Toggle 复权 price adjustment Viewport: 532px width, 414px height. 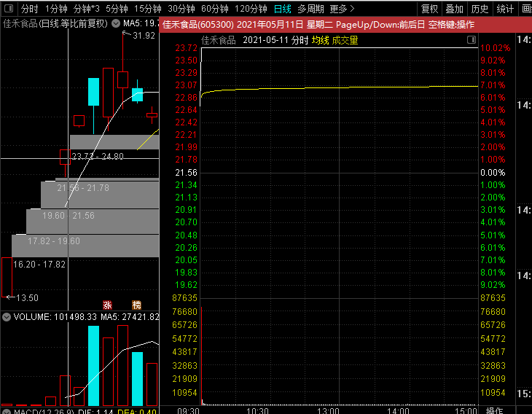click(430, 9)
